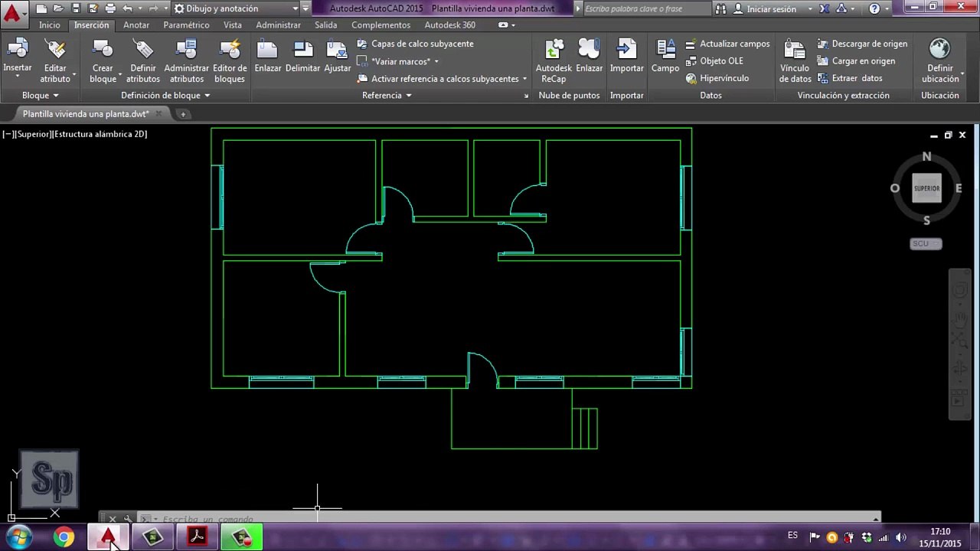Viewport: 980px width, 551px height.
Task: Expand the Referencia panel title
Action: click(x=387, y=96)
